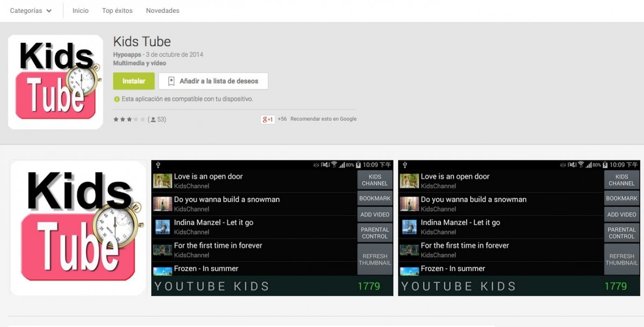The height and width of the screenshot is (327, 644).
Task: Click 'Recomendar esto en Google' text
Action: pyautogui.click(x=324, y=119)
